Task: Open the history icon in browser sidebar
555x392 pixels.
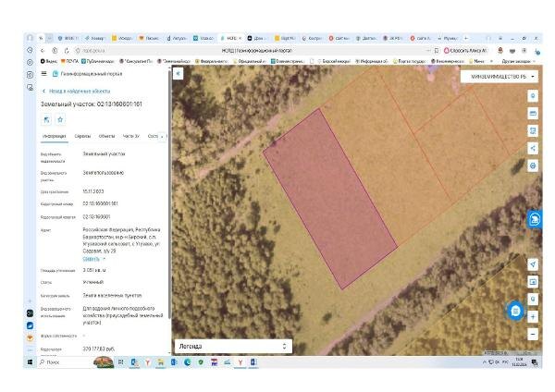Action: (31, 50)
